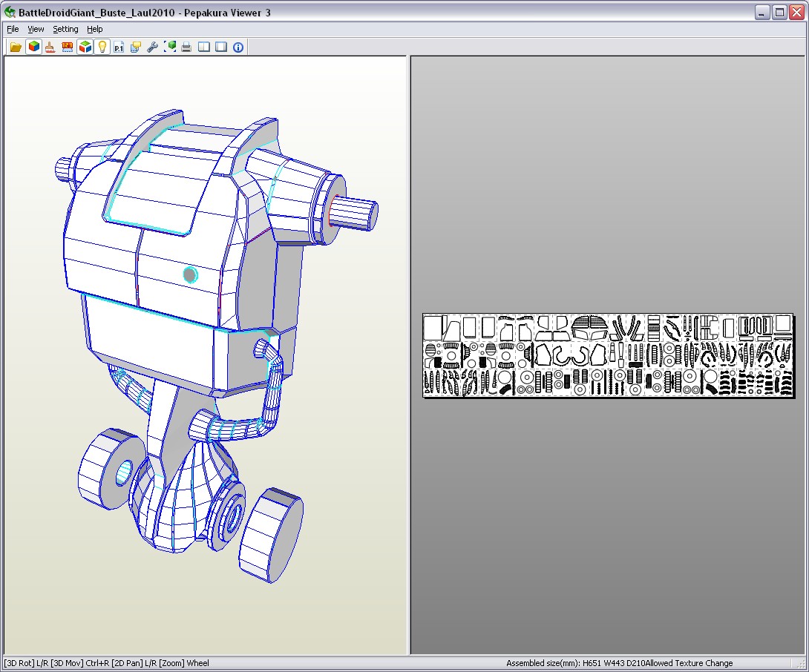Maximize the Pepakura Viewer window

point(779,12)
